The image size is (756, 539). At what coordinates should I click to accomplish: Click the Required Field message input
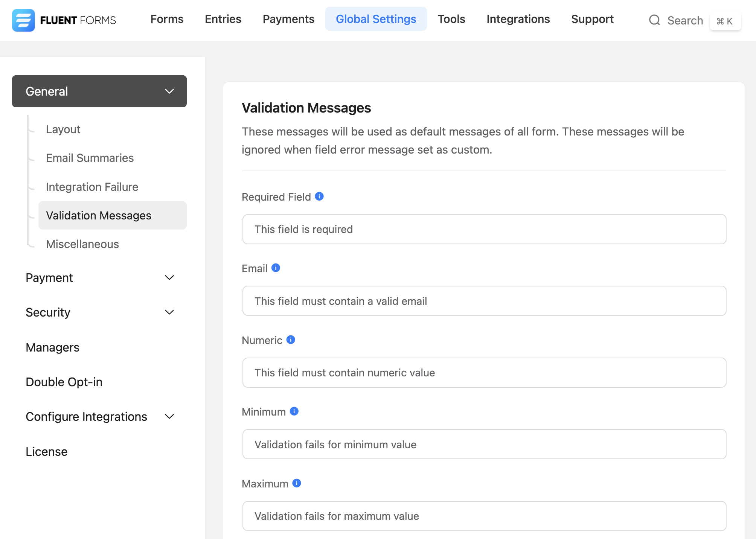coord(484,229)
